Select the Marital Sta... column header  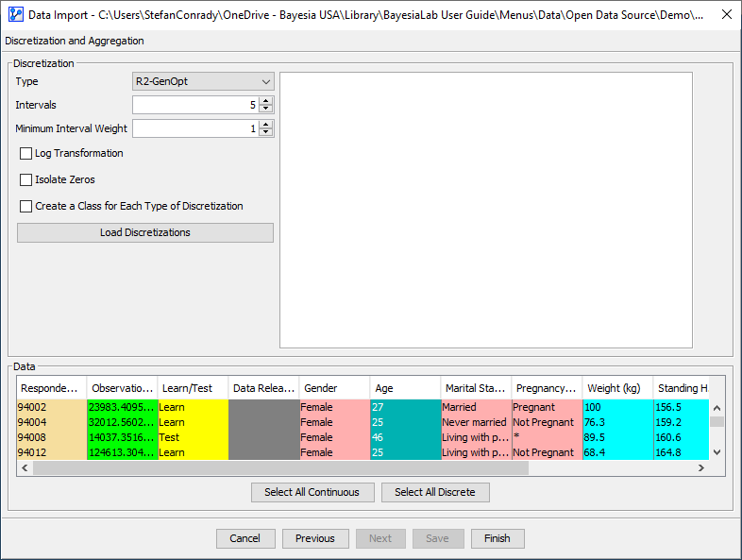(x=476, y=388)
